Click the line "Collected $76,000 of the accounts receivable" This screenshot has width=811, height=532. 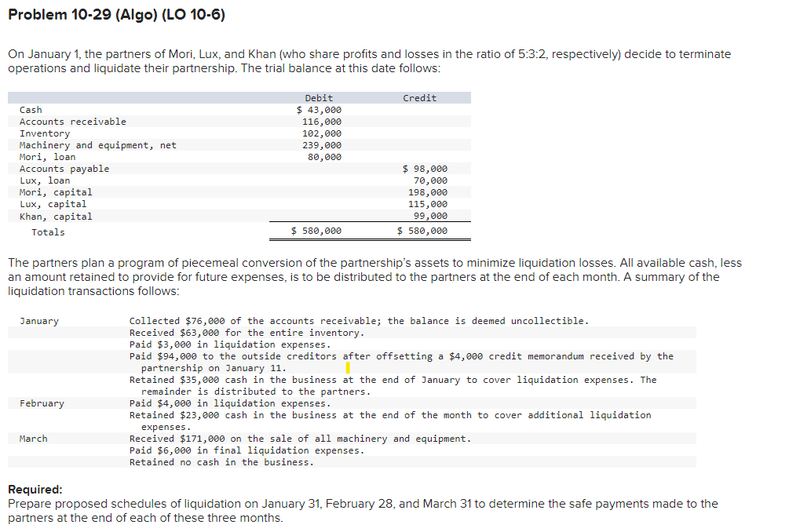[359, 321]
